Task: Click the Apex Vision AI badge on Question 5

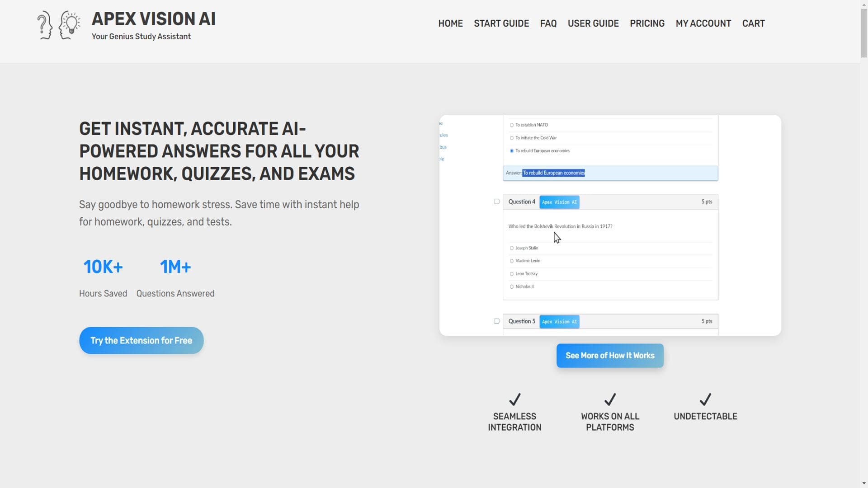Action: click(x=559, y=322)
